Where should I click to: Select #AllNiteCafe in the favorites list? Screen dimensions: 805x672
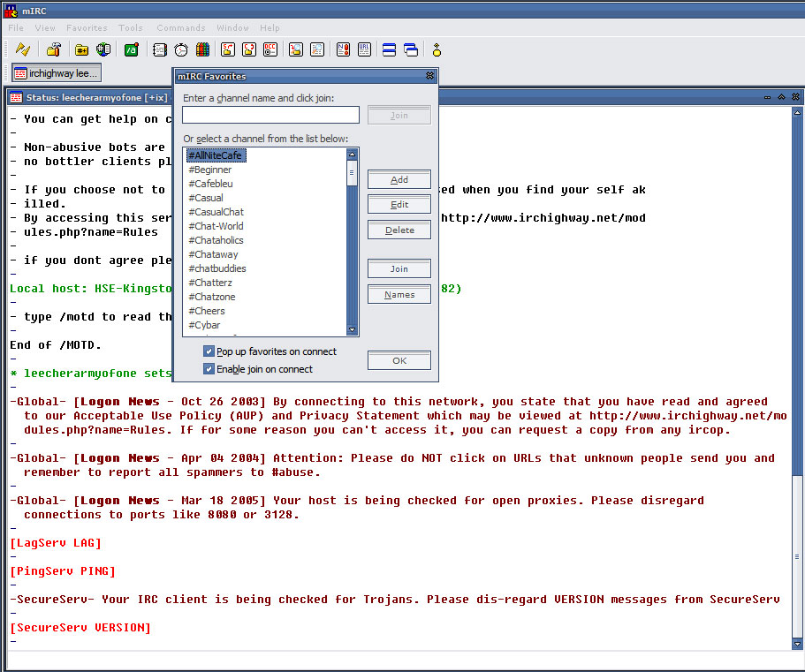point(215,155)
